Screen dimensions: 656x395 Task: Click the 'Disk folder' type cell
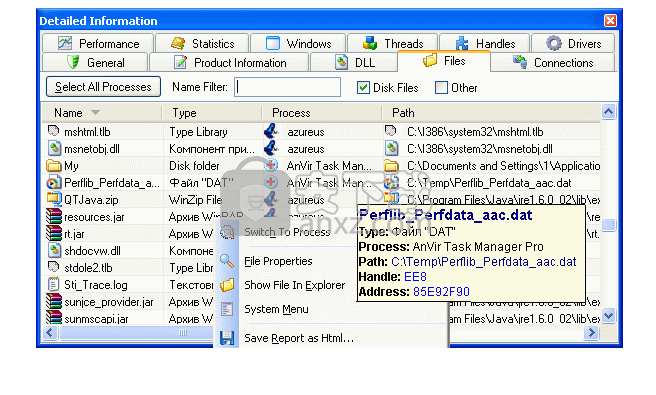[194, 166]
